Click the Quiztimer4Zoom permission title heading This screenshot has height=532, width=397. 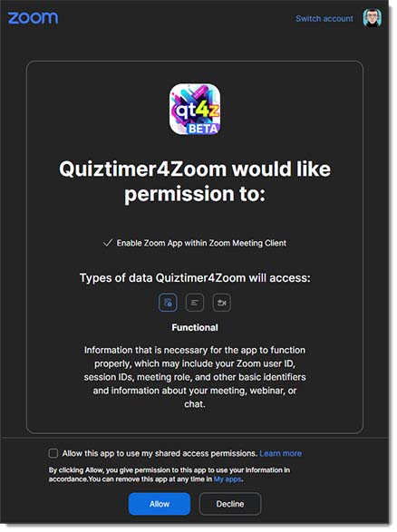coord(195,181)
